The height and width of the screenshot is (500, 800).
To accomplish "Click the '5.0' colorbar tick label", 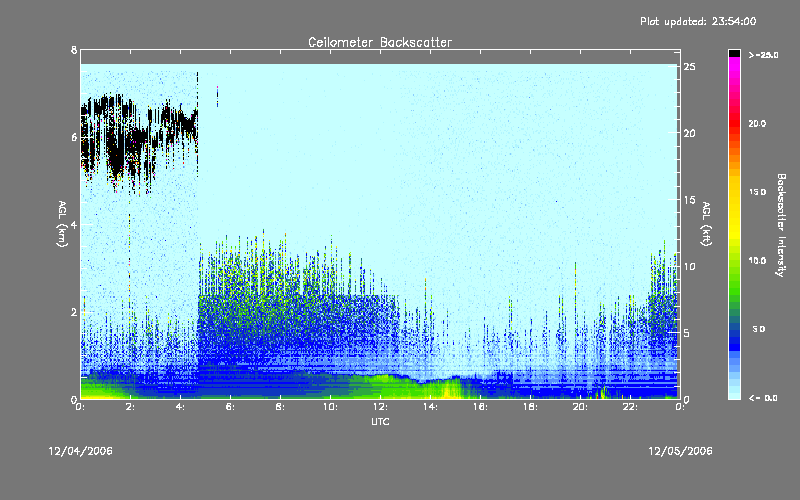I will tap(759, 329).
